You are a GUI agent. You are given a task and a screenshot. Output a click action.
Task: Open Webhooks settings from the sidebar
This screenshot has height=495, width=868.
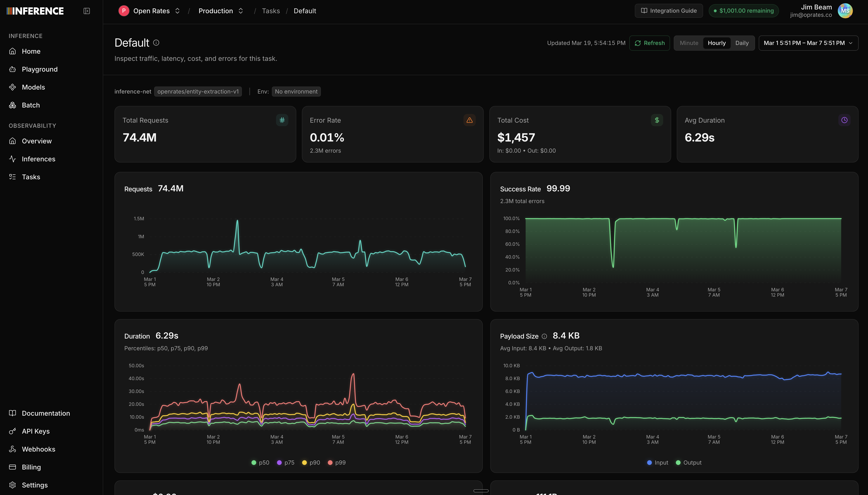pyautogui.click(x=38, y=449)
